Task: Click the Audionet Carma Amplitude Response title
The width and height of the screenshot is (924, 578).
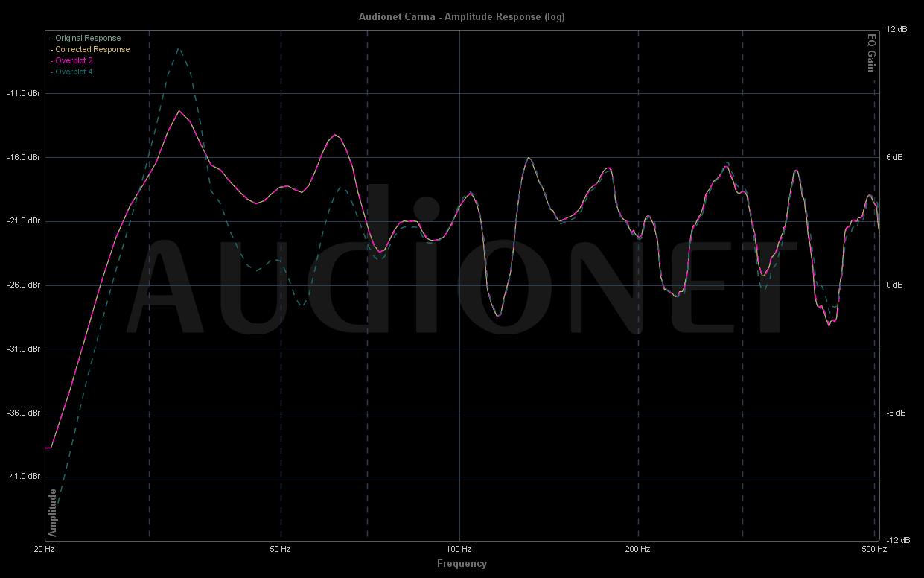Action: click(x=462, y=16)
